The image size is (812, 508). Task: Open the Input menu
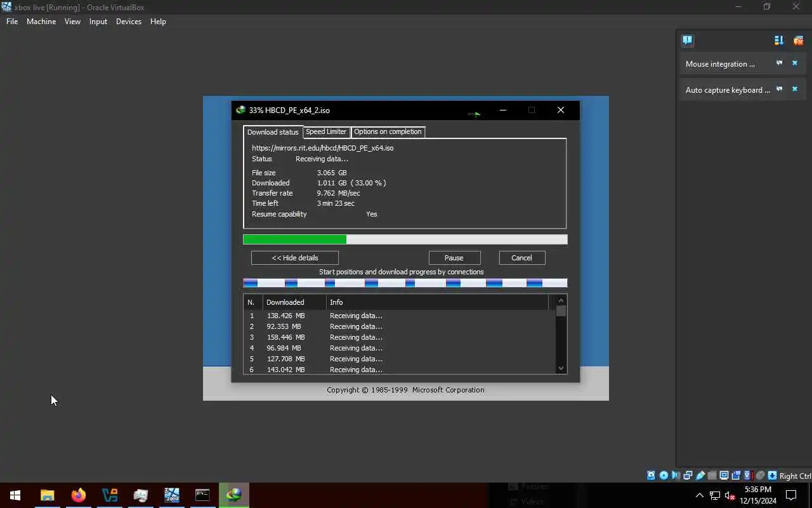point(98,22)
